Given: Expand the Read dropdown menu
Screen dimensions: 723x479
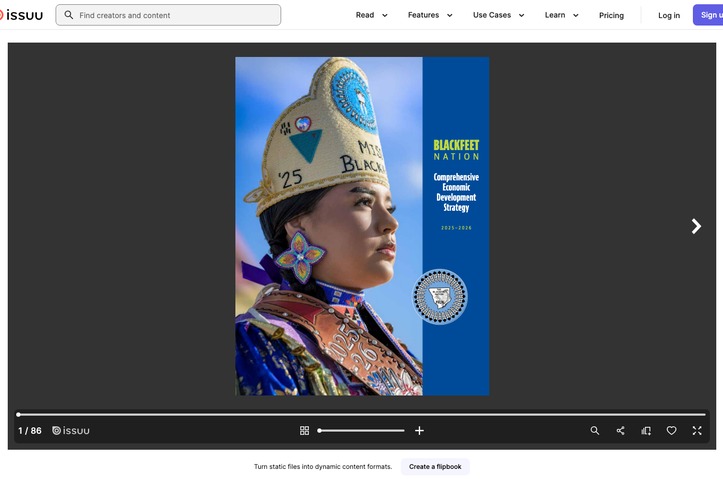Looking at the screenshot, I should (x=371, y=15).
